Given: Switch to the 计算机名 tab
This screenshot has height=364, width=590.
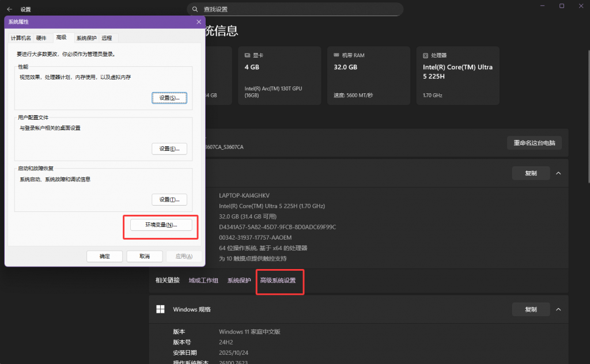Looking at the screenshot, I should point(21,38).
